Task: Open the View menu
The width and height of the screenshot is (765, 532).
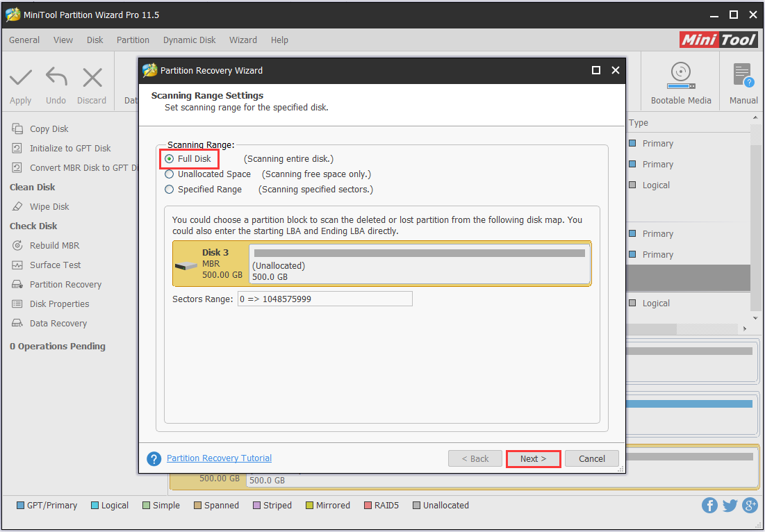Action: (x=63, y=40)
